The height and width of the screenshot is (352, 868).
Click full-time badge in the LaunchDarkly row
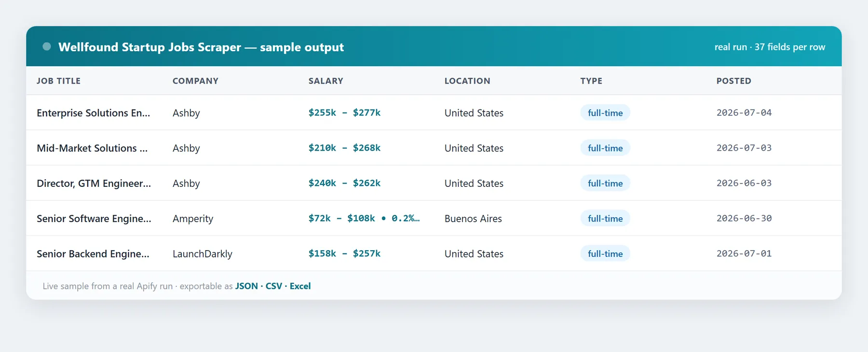(605, 253)
